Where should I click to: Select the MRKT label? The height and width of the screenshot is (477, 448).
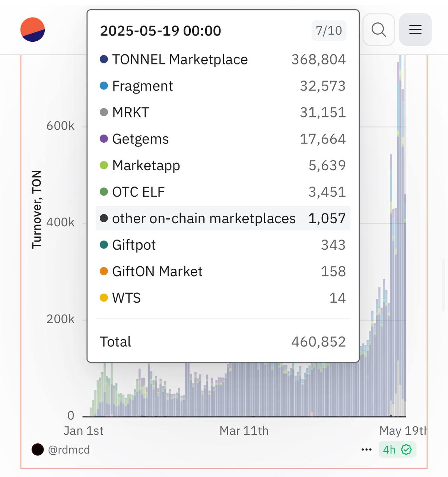131,113
